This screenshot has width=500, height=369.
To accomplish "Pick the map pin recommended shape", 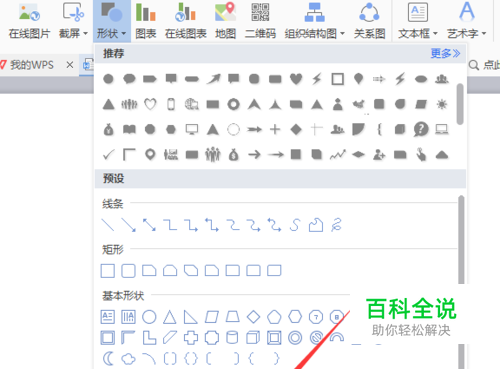I will [150, 154].
